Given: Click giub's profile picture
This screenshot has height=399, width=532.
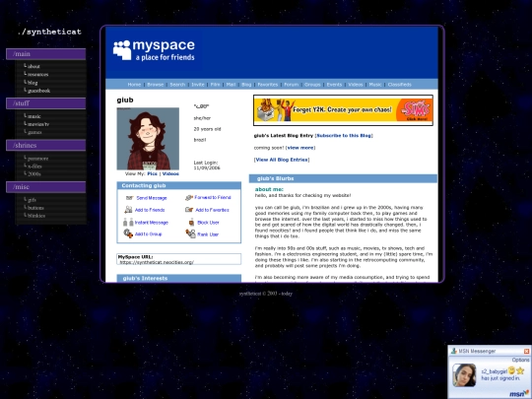Looking at the screenshot, I should (148, 139).
